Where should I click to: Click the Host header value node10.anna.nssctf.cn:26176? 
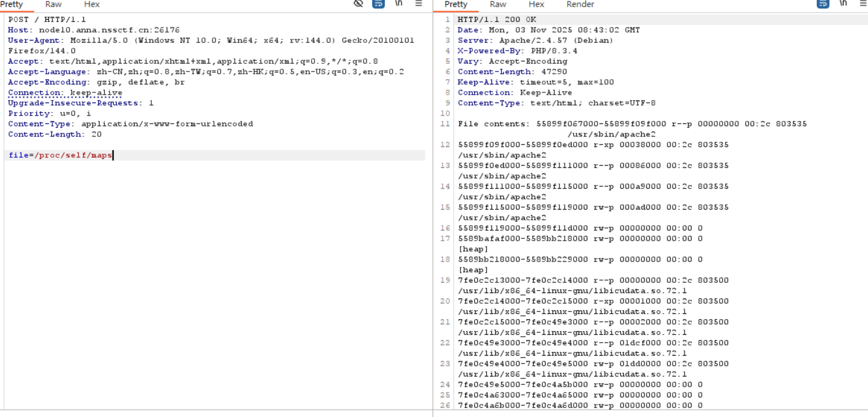coord(109,30)
